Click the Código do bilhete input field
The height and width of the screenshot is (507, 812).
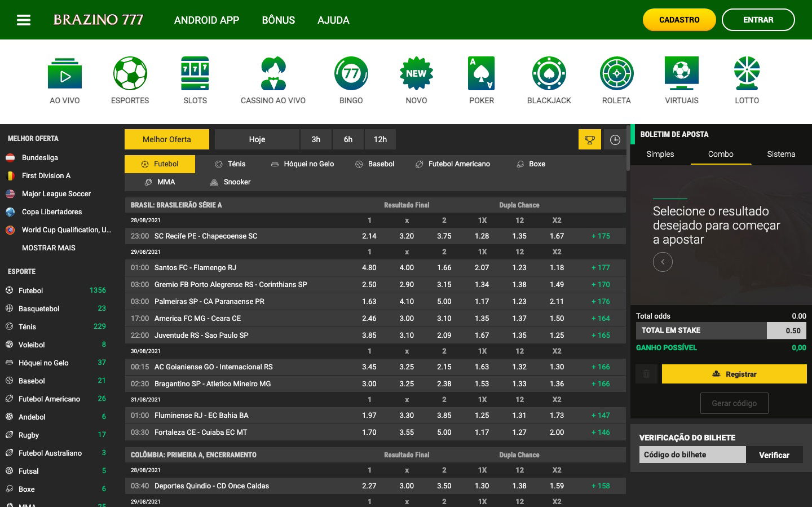pyautogui.click(x=692, y=455)
